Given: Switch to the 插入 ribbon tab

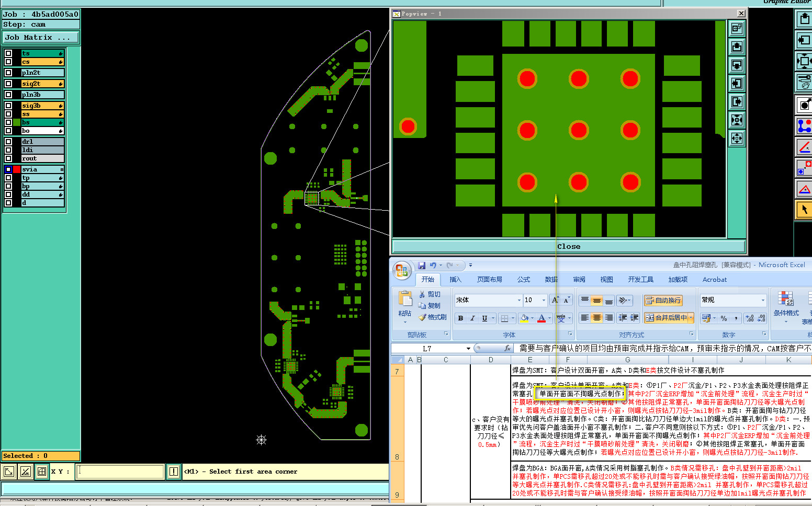Looking at the screenshot, I should point(455,280).
